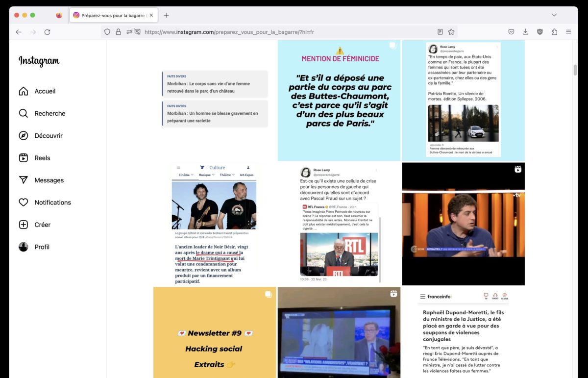This screenshot has height=378, width=588.
Task: Click the Instagram logo
Action: [39, 61]
